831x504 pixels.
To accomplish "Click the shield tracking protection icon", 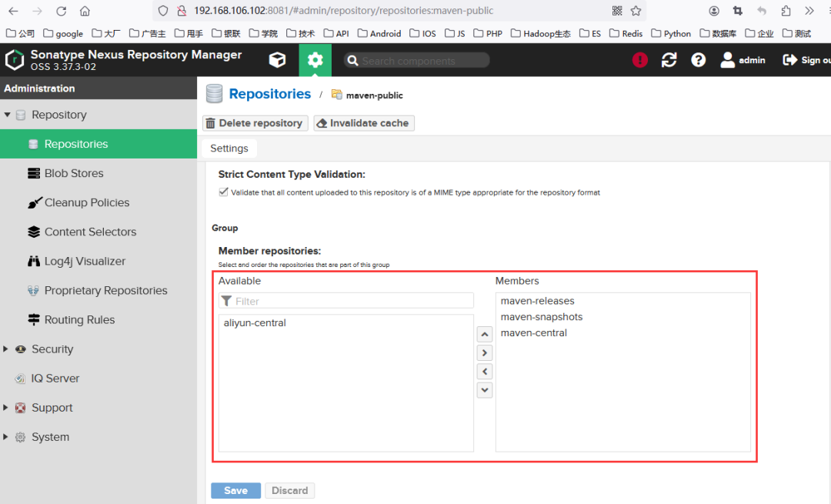I will pyautogui.click(x=163, y=11).
